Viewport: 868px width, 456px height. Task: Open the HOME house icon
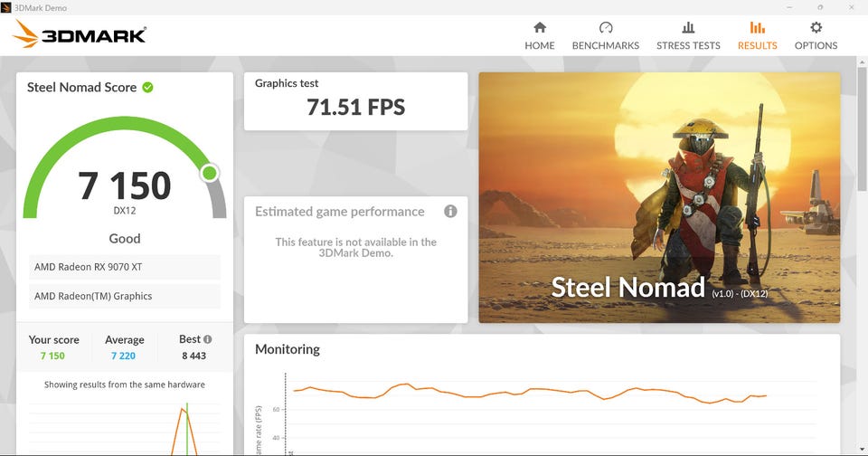point(540,28)
